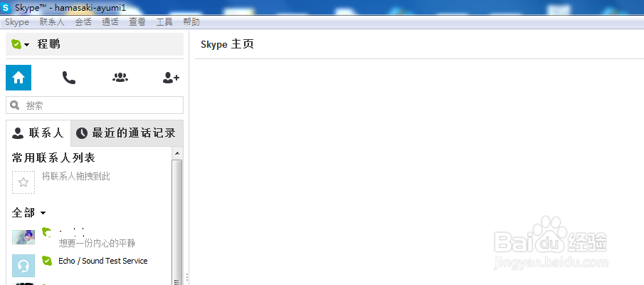
Task: Click the sidebar splitter grip handle
Action: click(x=188, y=278)
